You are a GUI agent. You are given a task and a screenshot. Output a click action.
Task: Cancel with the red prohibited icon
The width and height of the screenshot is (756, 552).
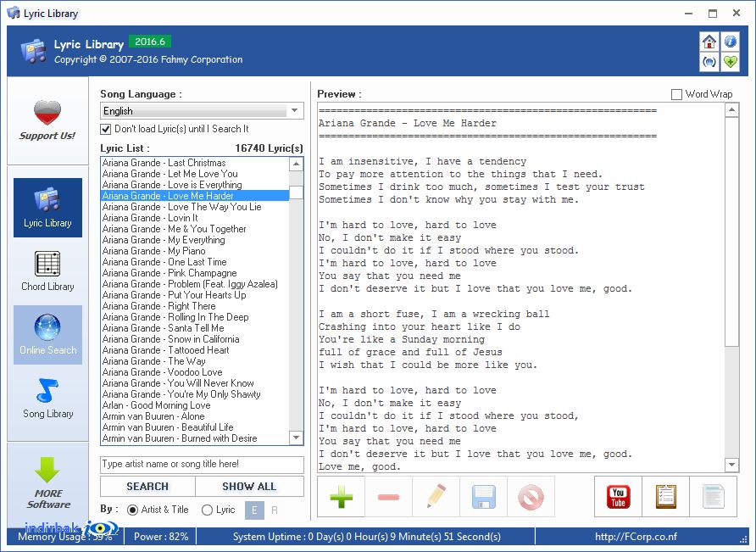point(531,497)
